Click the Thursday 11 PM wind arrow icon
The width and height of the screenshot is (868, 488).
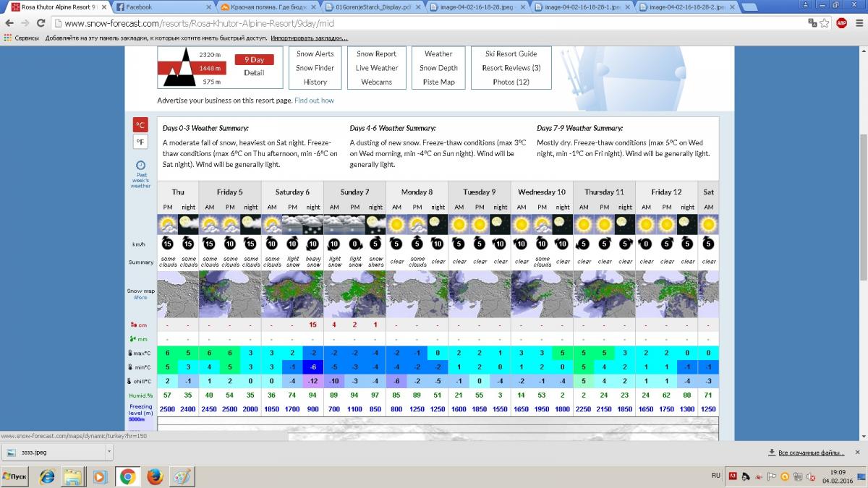(x=605, y=244)
